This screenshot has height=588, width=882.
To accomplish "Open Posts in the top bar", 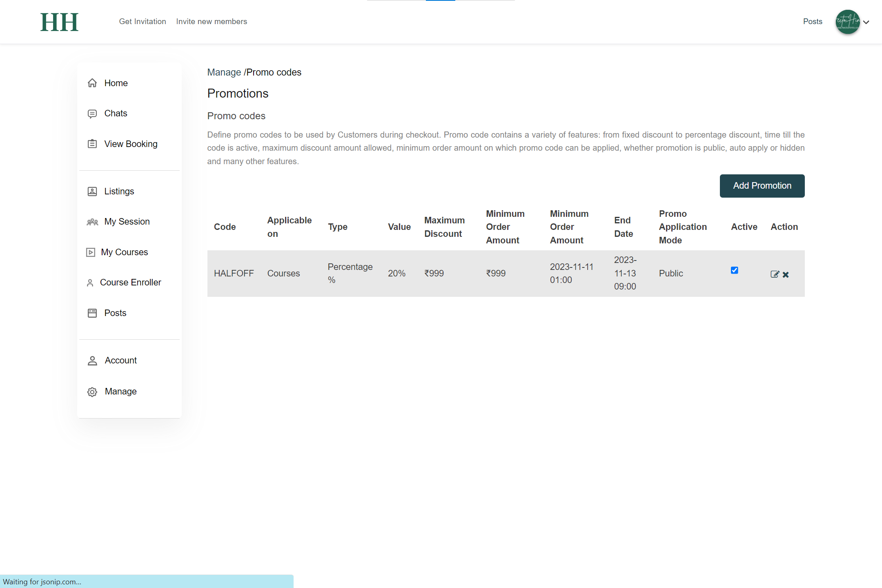I will click(813, 21).
